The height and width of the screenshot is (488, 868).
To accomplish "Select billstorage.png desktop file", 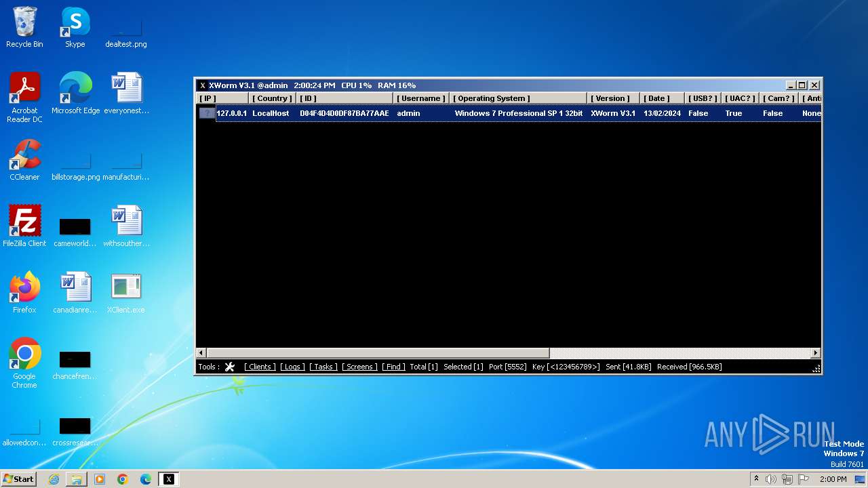I will point(75,167).
